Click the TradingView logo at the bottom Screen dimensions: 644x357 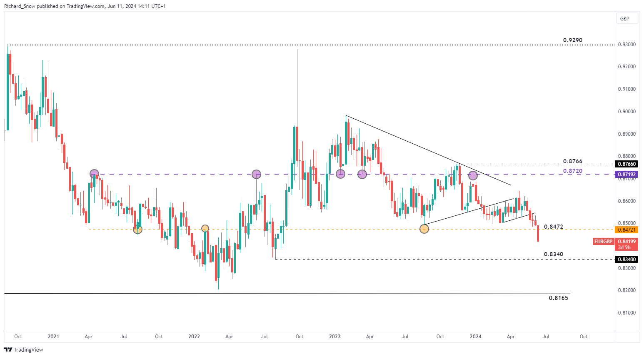pos(24,350)
